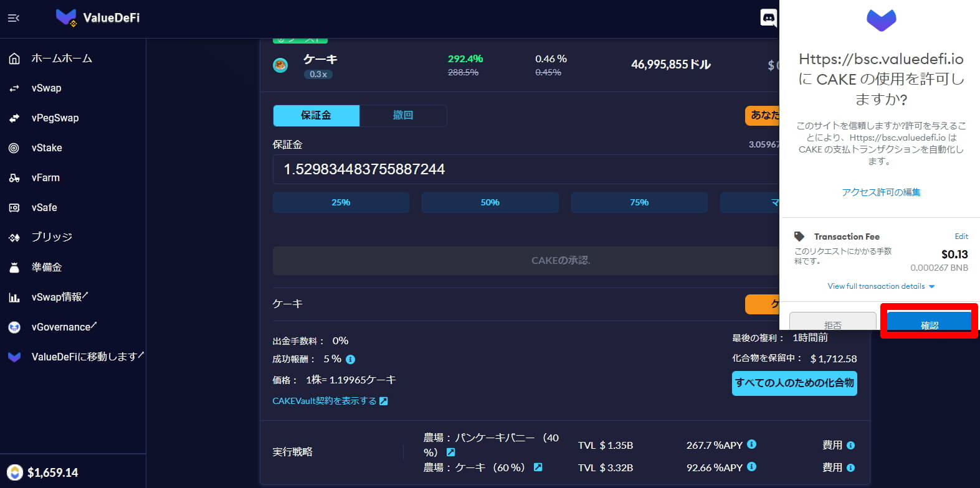Click the info icon beside 267.7 %APY
The height and width of the screenshot is (488, 980).
[x=751, y=444]
